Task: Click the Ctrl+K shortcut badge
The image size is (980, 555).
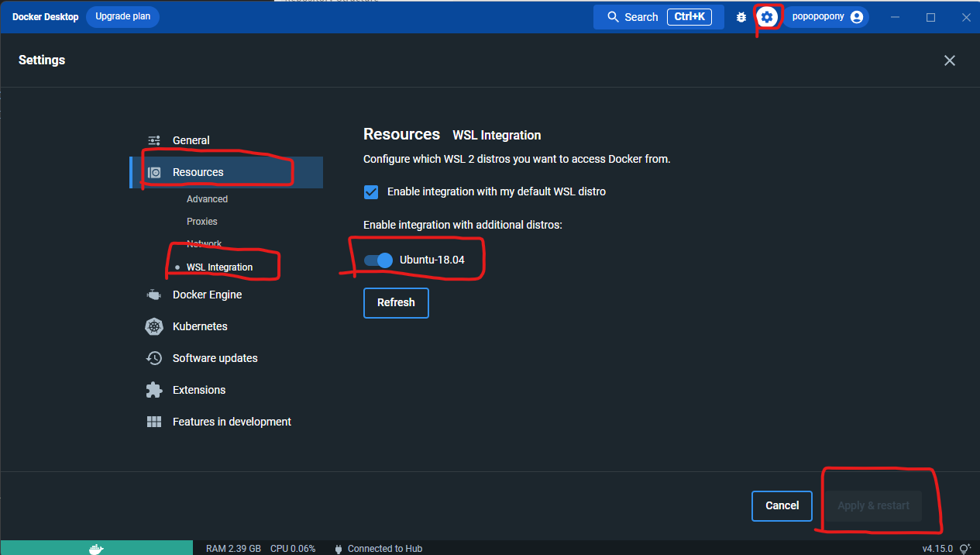Action: tap(689, 16)
